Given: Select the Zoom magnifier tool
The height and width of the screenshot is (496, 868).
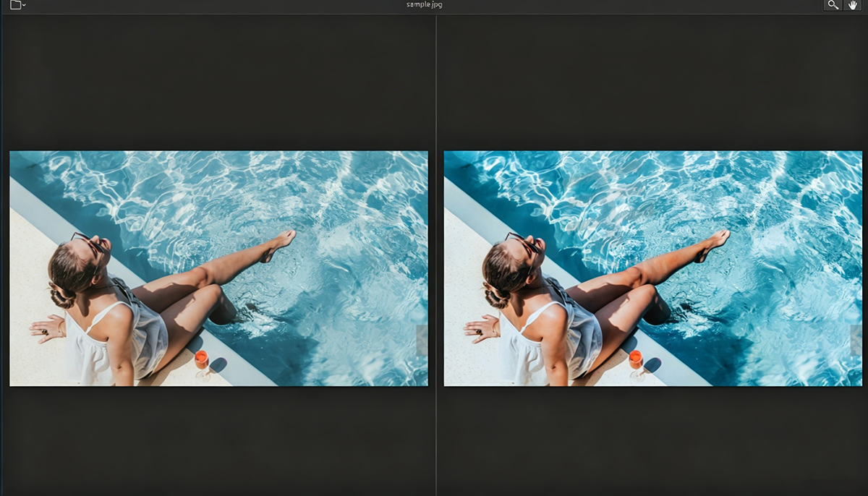Looking at the screenshot, I should [x=833, y=5].
